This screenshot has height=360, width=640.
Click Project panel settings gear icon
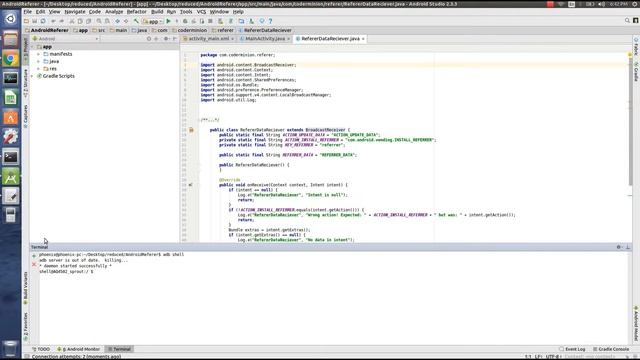click(166, 39)
